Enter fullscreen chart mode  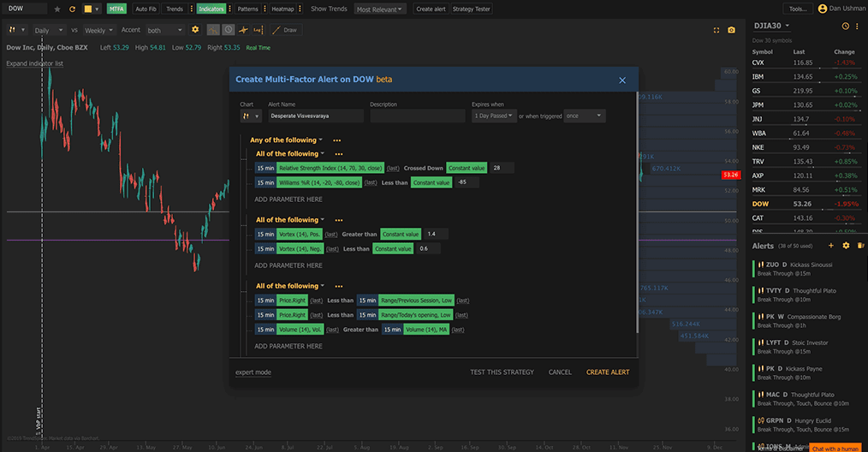716,30
